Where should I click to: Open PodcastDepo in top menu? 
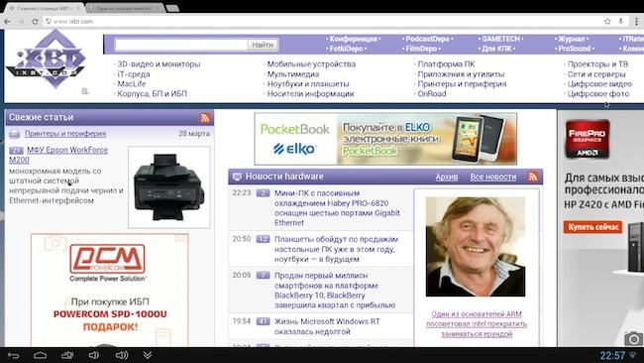(x=428, y=39)
